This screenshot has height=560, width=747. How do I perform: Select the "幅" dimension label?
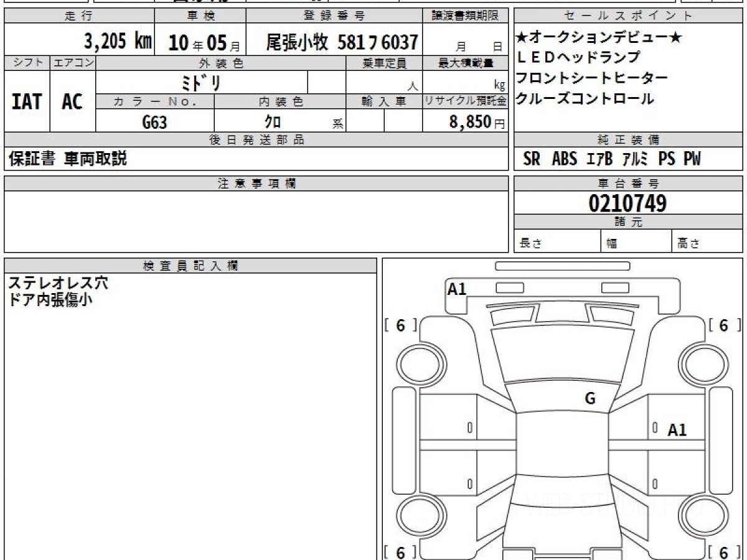[612, 243]
